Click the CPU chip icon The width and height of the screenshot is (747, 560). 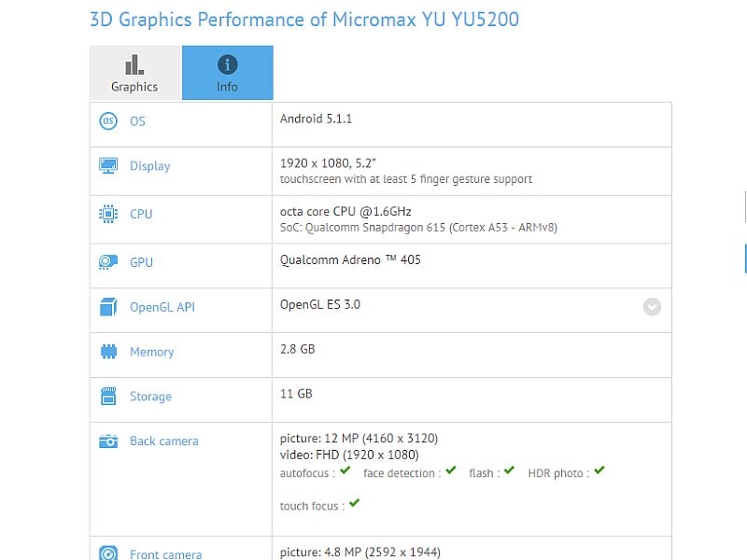tap(108, 214)
